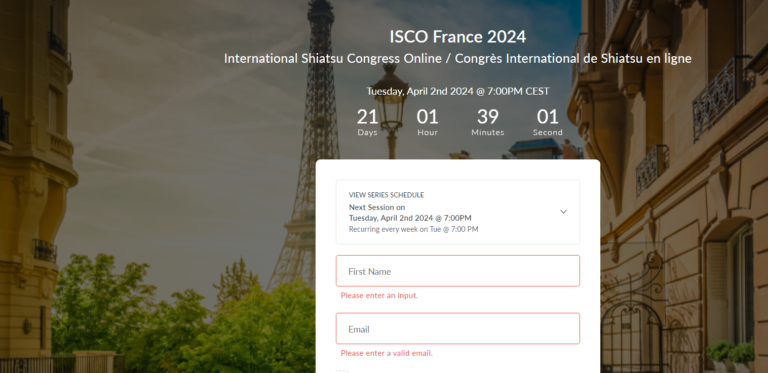The height and width of the screenshot is (373, 768).
Task: Select the 'Please enter an input.' error message
Action: (x=379, y=296)
